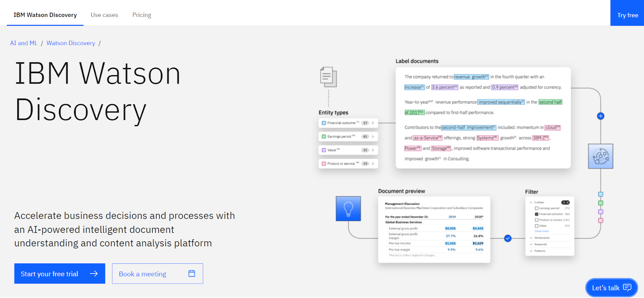
Task: Tick the Product or service filter checkbox
Action: click(537, 220)
